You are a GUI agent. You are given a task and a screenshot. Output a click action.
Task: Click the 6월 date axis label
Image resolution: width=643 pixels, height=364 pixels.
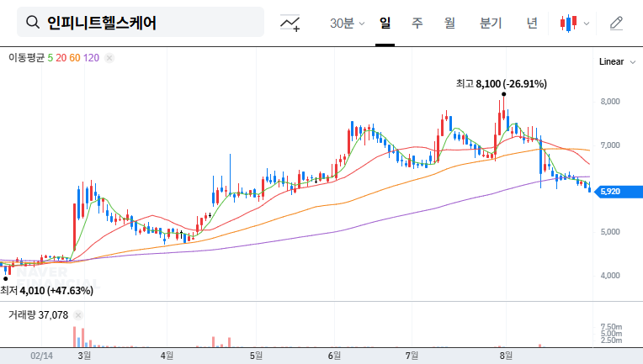coord(334,356)
